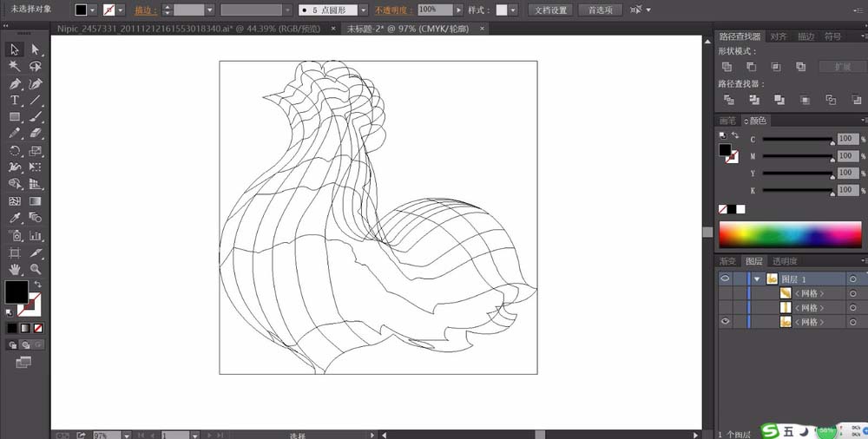Viewport: 868px width, 439px height.
Task: Select the Magic Wand tool
Action: pos(15,67)
